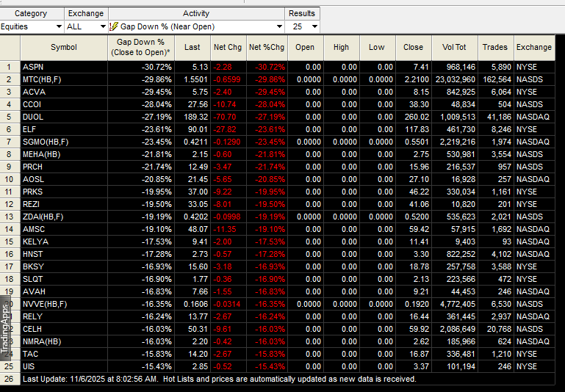Click the Low column header
The image size is (565, 392).
click(377, 48)
